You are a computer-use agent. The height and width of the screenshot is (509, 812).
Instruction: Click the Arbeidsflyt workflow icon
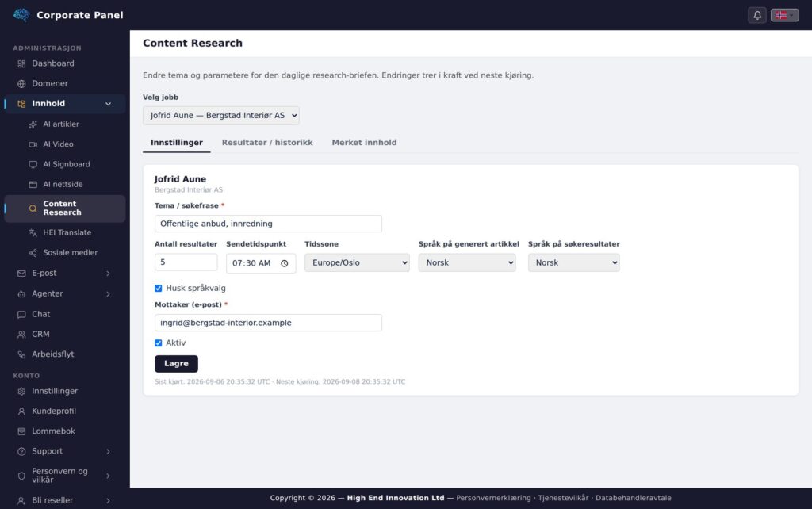tap(21, 354)
